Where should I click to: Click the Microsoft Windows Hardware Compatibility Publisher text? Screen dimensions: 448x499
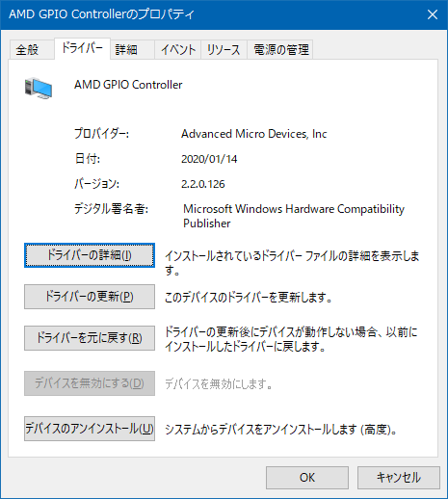click(294, 216)
